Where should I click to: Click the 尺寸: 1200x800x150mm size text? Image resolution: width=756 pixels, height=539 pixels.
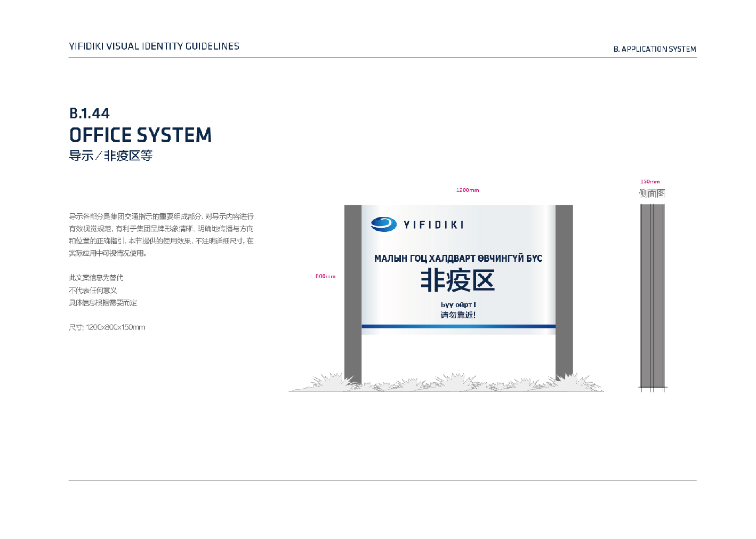coord(107,327)
